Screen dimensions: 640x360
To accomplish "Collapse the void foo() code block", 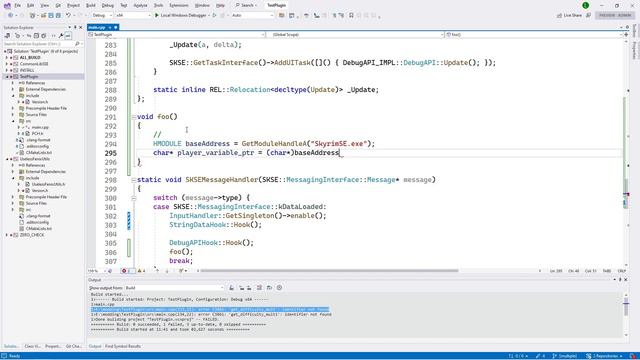I will (x=134, y=117).
